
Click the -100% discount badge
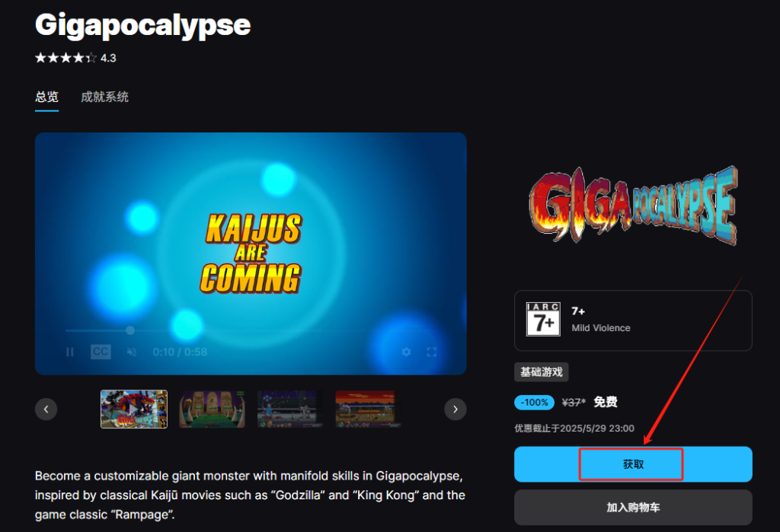coord(534,402)
